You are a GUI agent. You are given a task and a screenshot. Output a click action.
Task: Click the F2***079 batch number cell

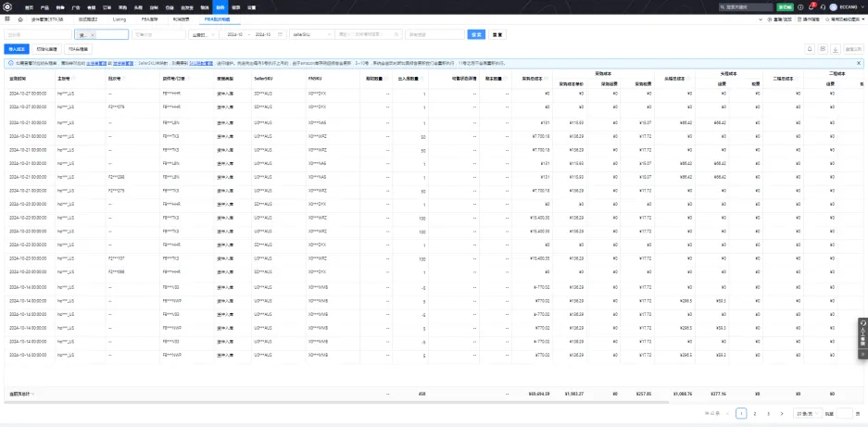coord(116,107)
